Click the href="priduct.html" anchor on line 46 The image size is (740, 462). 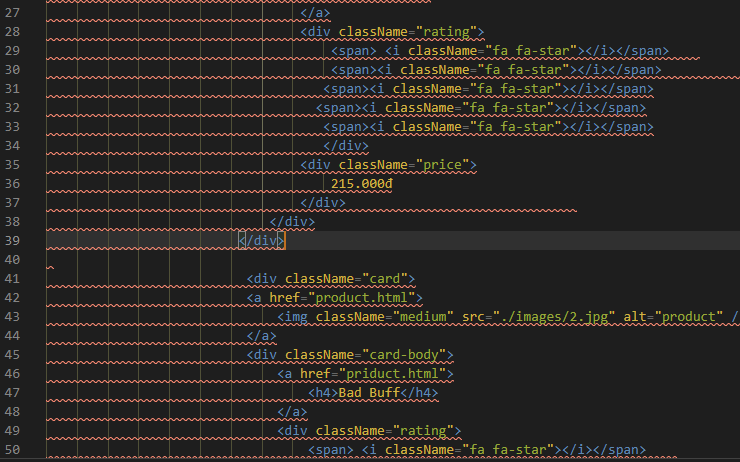(x=365, y=374)
